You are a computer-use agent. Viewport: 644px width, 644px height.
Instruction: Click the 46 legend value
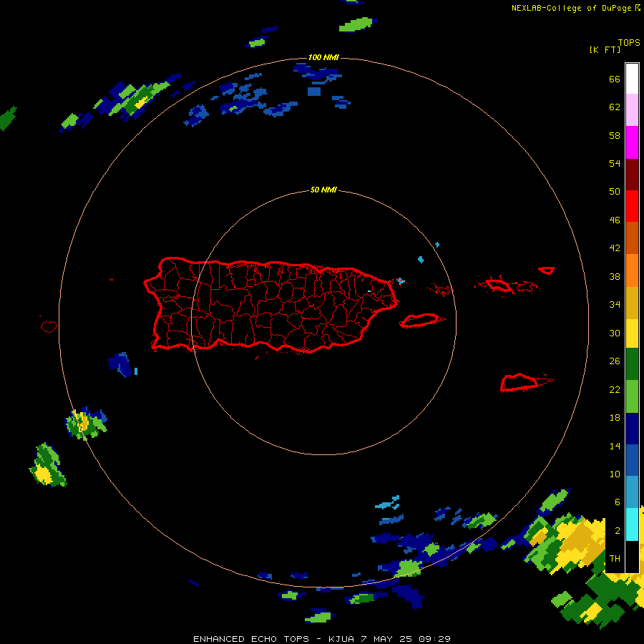615,220
